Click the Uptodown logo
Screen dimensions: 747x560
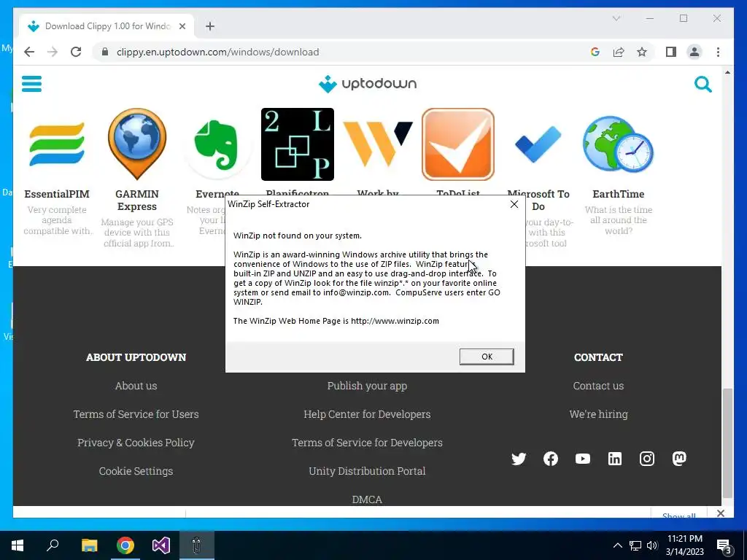tap(368, 84)
